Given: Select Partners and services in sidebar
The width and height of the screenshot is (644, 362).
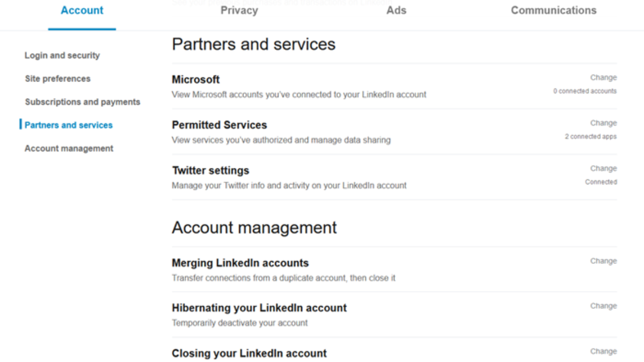Looking at the screenshot, I should pyautogui.click(x=69, y=125).
